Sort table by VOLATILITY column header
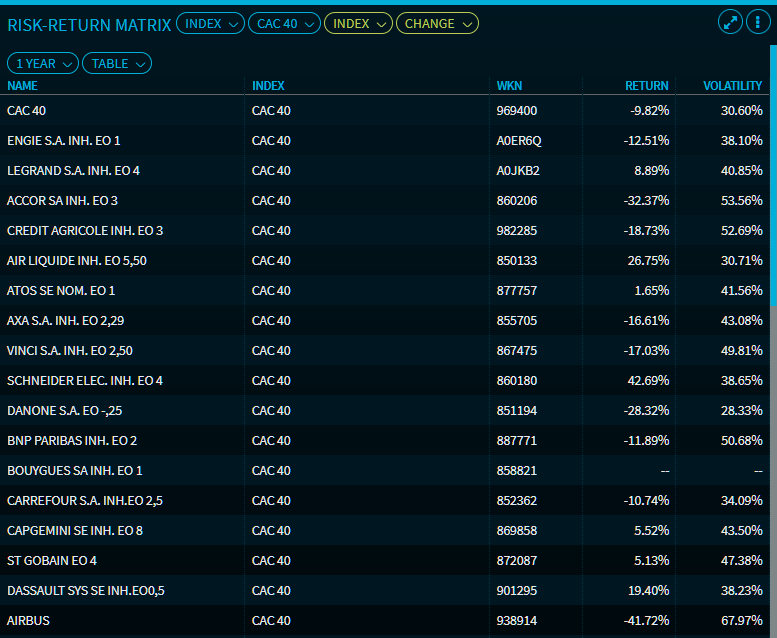Viewport: 777px width, 638px height. point(732,86)
